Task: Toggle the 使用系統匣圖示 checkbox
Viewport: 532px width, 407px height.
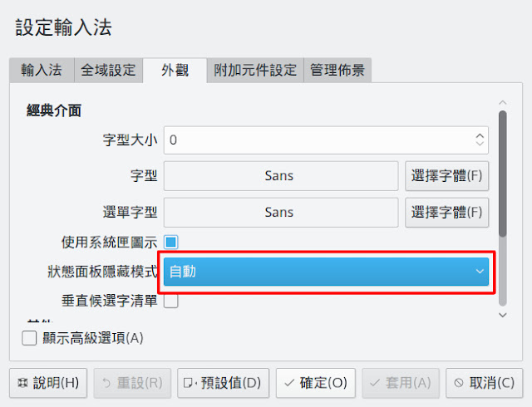Action: [171, 243]
